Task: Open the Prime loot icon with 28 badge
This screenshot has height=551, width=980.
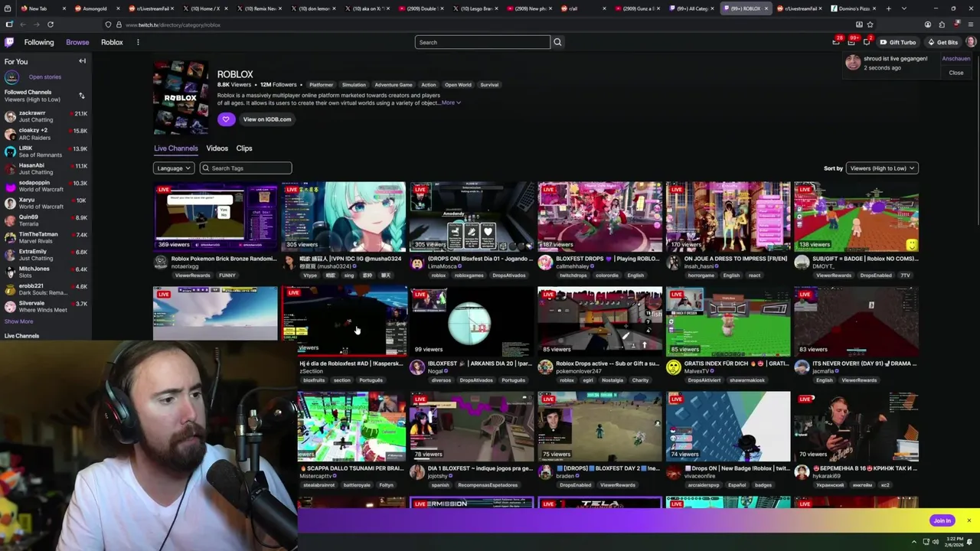Action: pos(836,42)
